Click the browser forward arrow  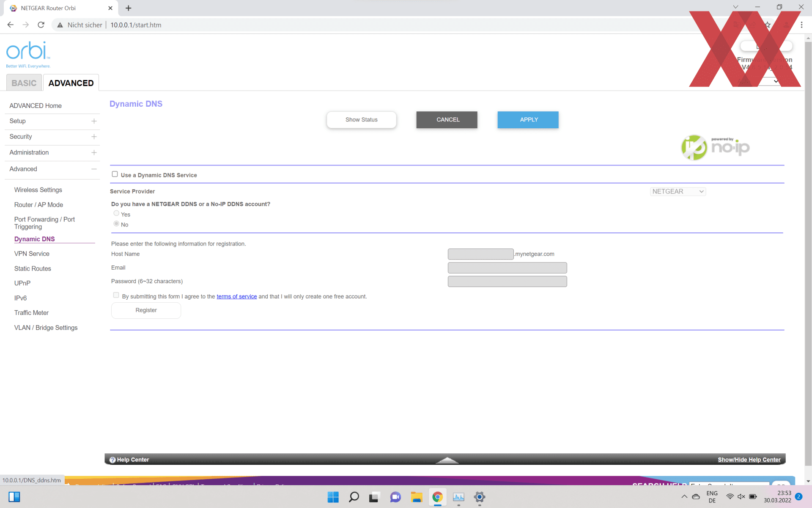26,25
